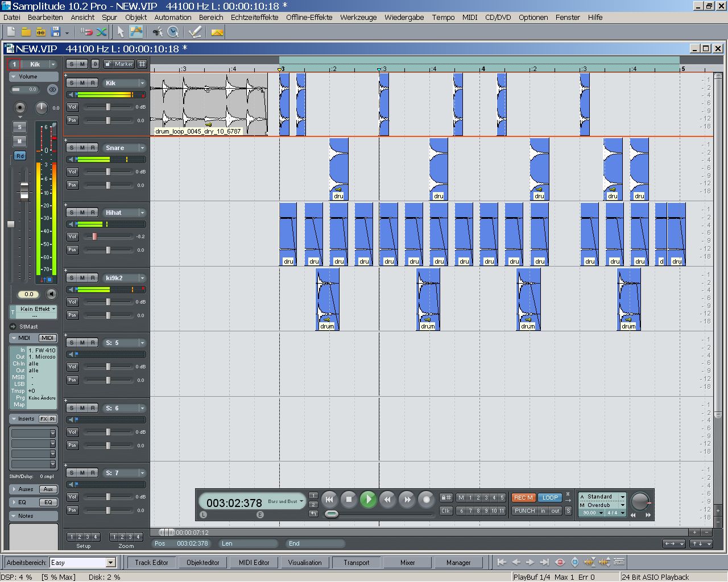Click the round record button

coord(426,500)
